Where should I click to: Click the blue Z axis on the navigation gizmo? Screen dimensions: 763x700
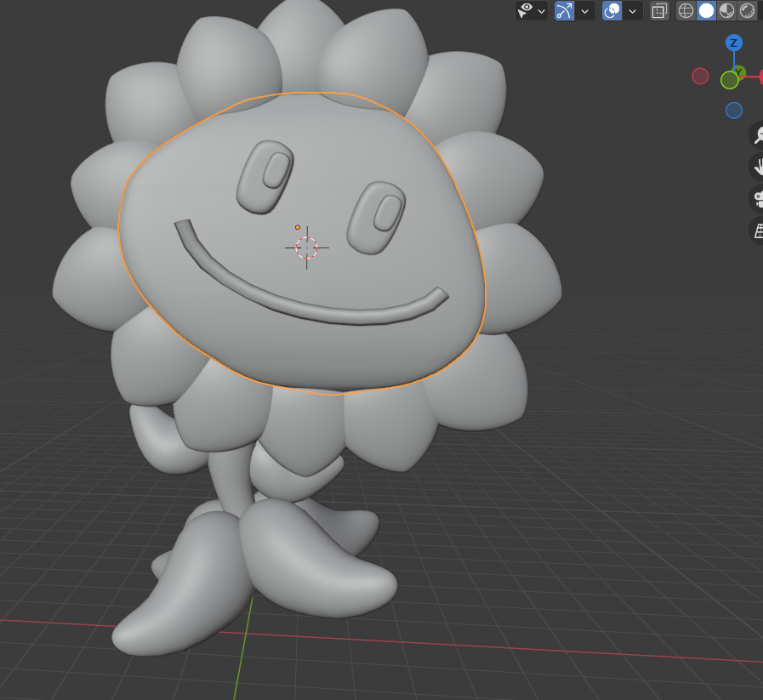(734, 43)
